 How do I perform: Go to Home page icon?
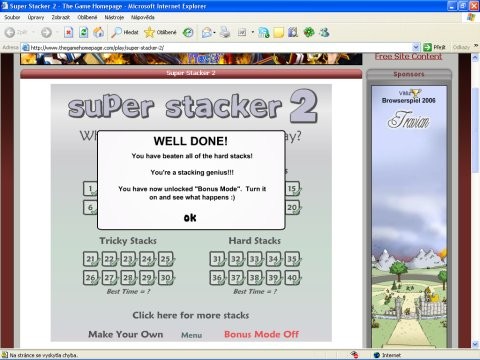(x=99, y=32)
